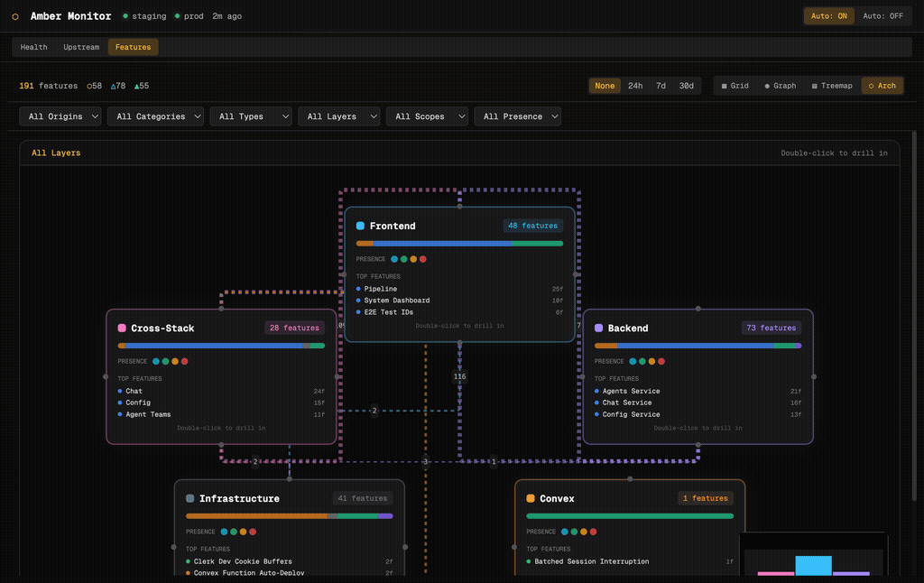Image resolution: width=924 pixels, height=583 pixels.
Task: Switch to Treemap view
Action: (x=832, y=86)
